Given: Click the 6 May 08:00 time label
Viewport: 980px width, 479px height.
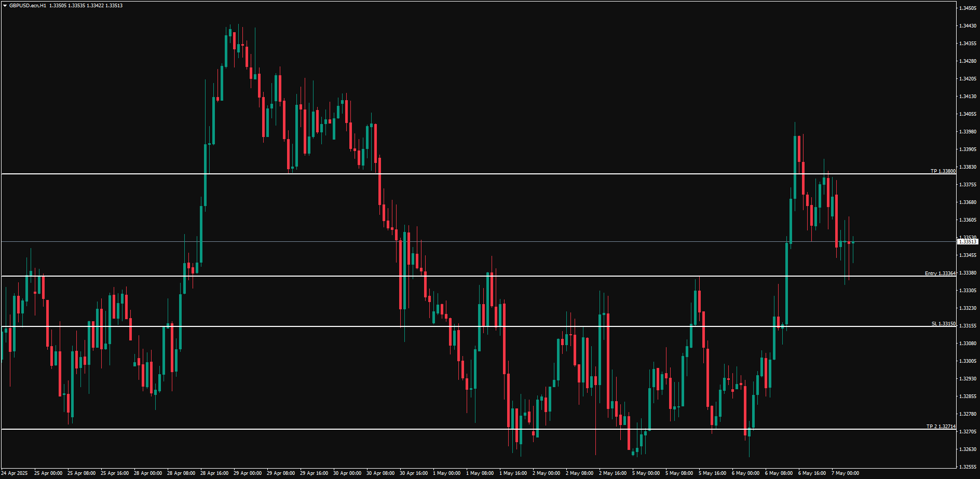Looking at the screenshot, I should tap(779, 473).
